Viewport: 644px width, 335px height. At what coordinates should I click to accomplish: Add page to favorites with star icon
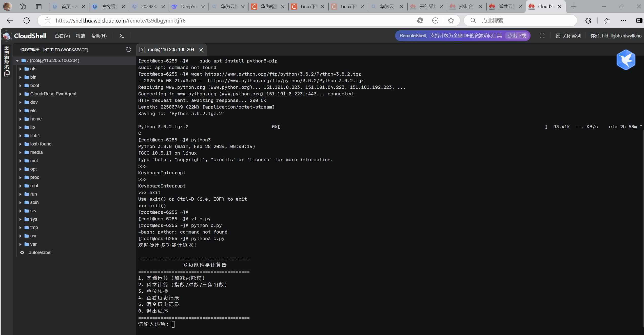pos(451,21)
